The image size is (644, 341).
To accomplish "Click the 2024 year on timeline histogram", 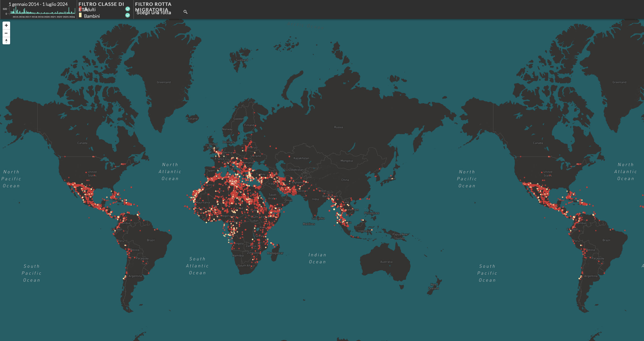I will pyautogui.click(x=72, y=17).
